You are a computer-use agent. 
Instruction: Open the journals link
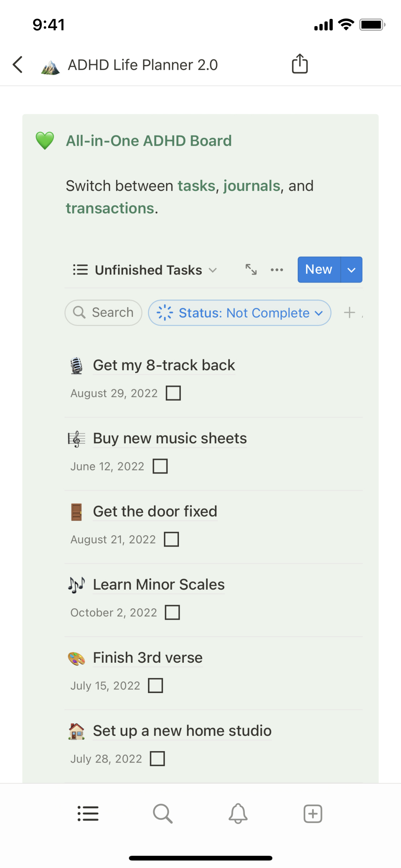tap(252, 186)
